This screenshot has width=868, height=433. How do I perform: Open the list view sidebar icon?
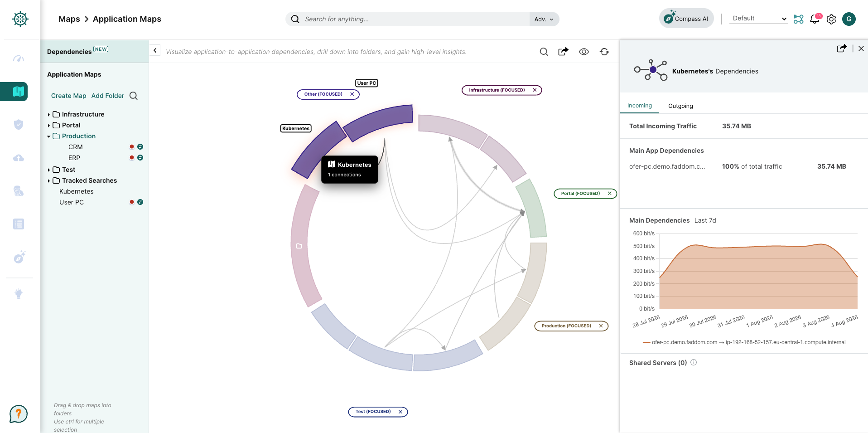(19, 224)
